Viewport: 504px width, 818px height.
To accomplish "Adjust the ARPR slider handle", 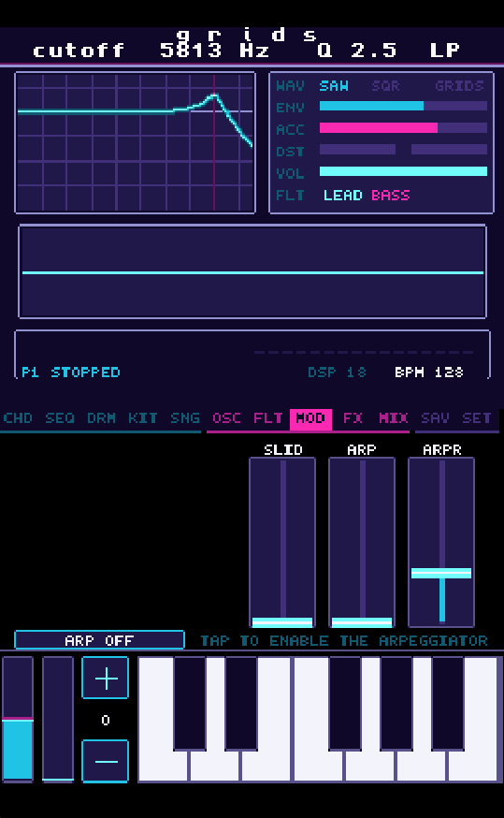I will [x=441, y=574].
